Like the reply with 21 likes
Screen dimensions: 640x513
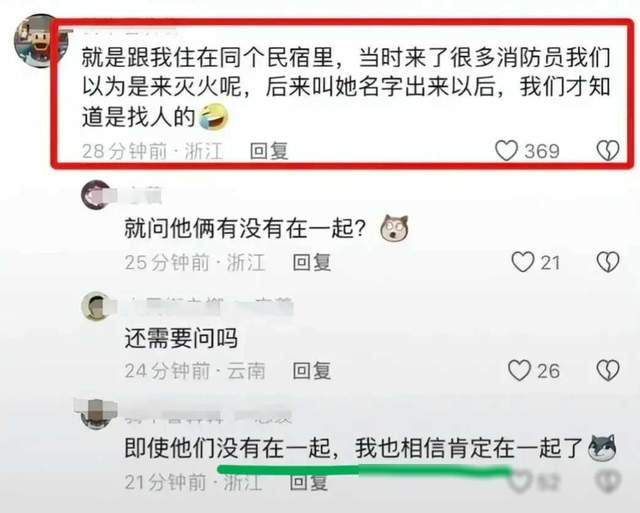tap(523, 262)
